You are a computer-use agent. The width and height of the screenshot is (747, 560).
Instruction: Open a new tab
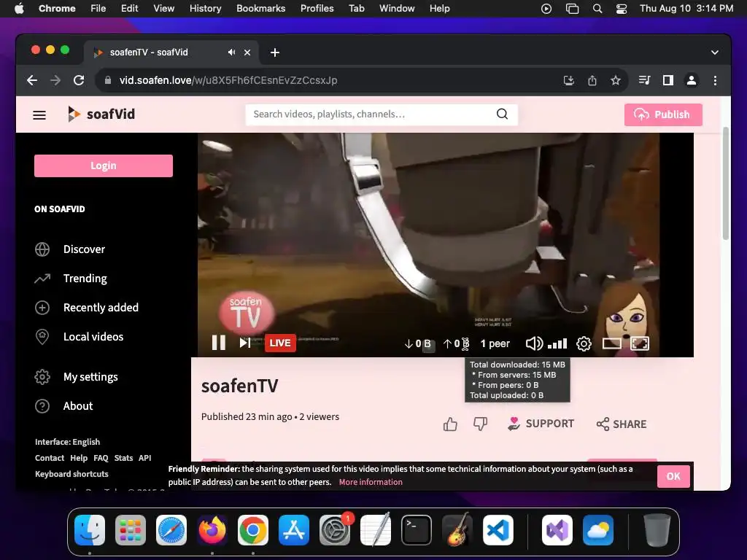[275, 52]
